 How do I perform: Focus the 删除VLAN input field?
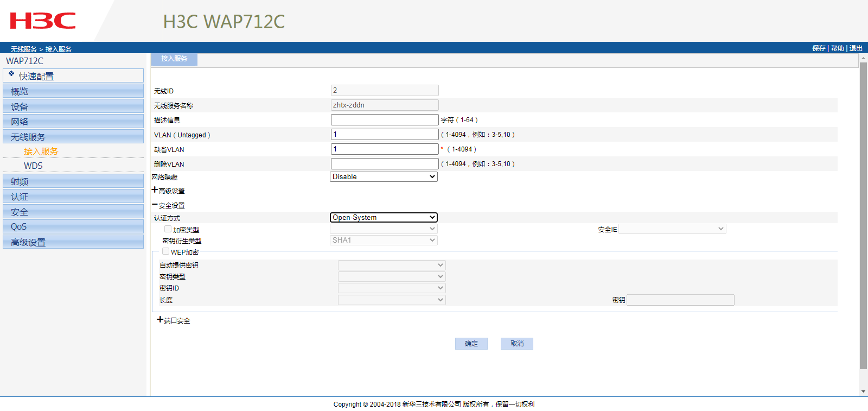click(x=385, y=164)
